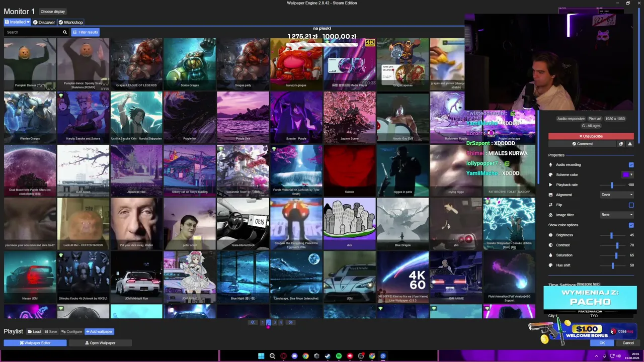This screenshot has height=362, width=644.
Task: Open the Windows Start menu
Action: (x=261, y=356)
